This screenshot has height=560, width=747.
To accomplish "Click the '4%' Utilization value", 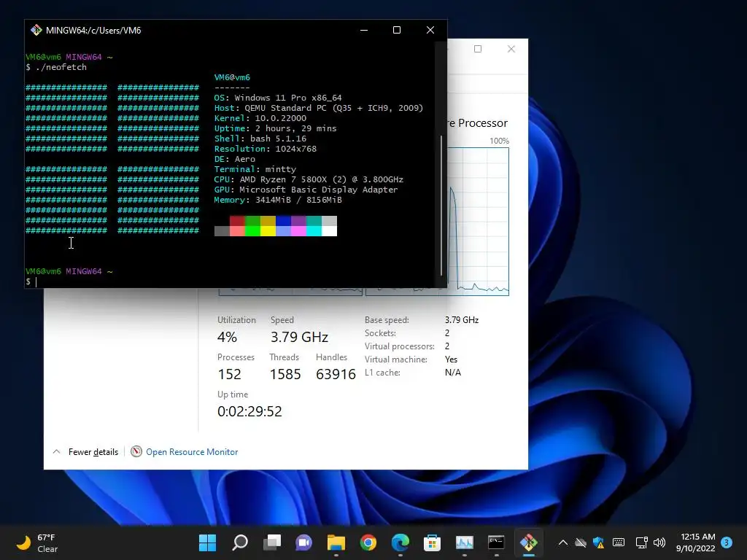I will 228,337.
